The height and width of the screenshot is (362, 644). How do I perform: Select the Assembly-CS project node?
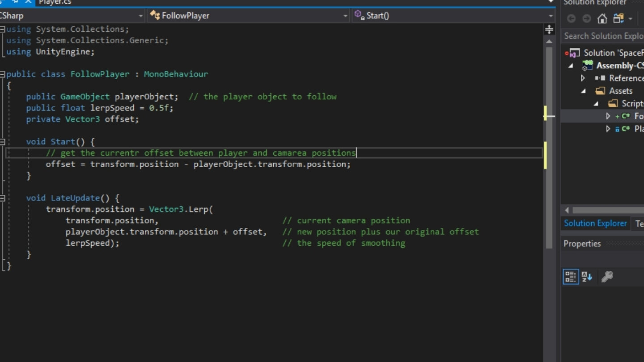coord(620,65)
